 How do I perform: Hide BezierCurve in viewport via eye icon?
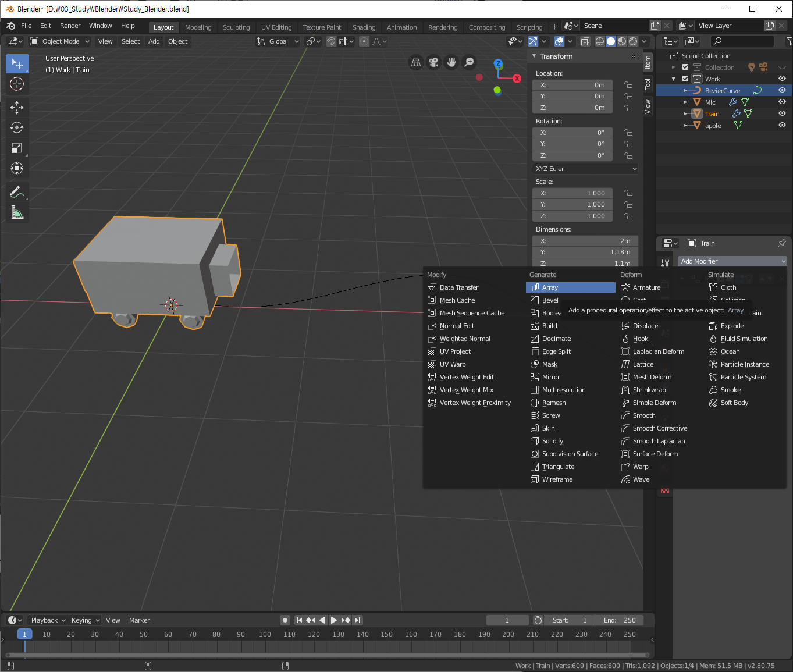point(782,90)
